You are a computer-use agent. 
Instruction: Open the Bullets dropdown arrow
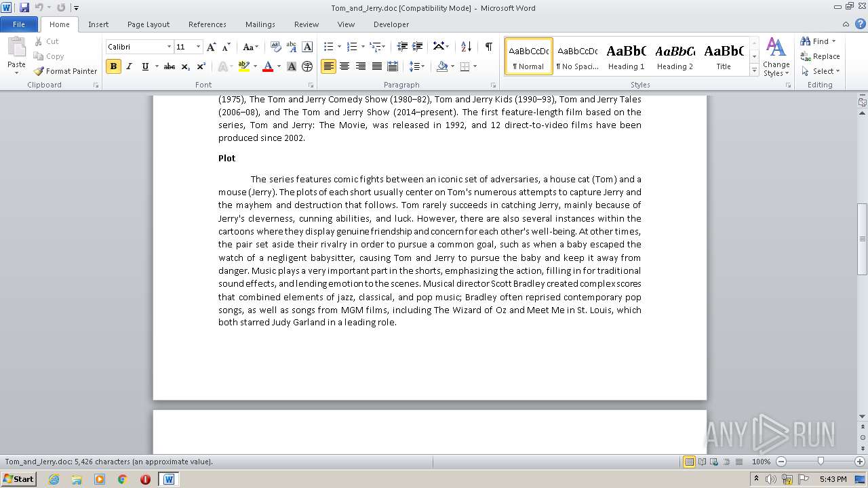pos(339,47)
